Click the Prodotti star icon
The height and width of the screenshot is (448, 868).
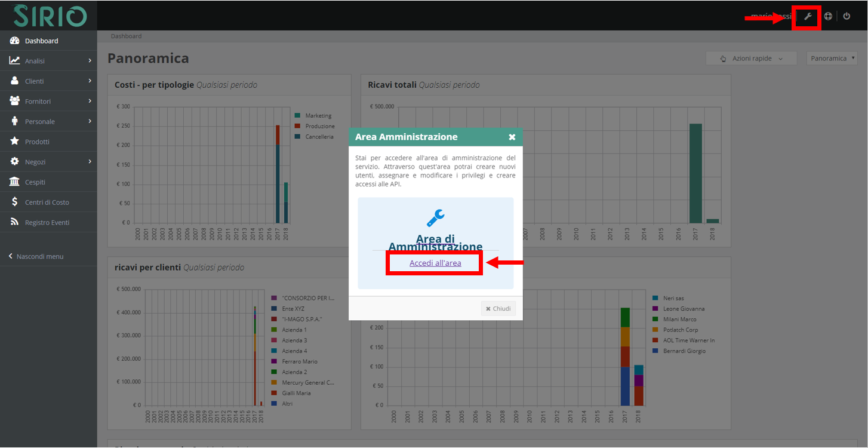click(15, 142)
